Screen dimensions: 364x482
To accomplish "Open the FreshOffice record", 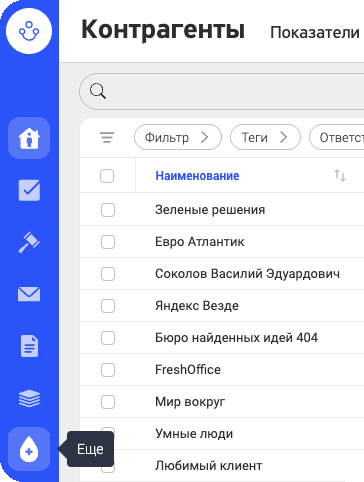I will tap(188, 370).
